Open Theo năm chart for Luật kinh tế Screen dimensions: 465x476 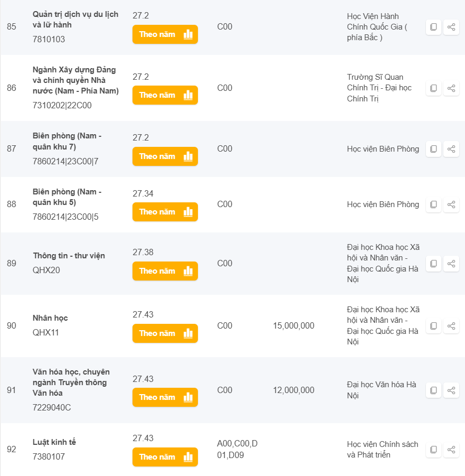[x=165, y=457]
